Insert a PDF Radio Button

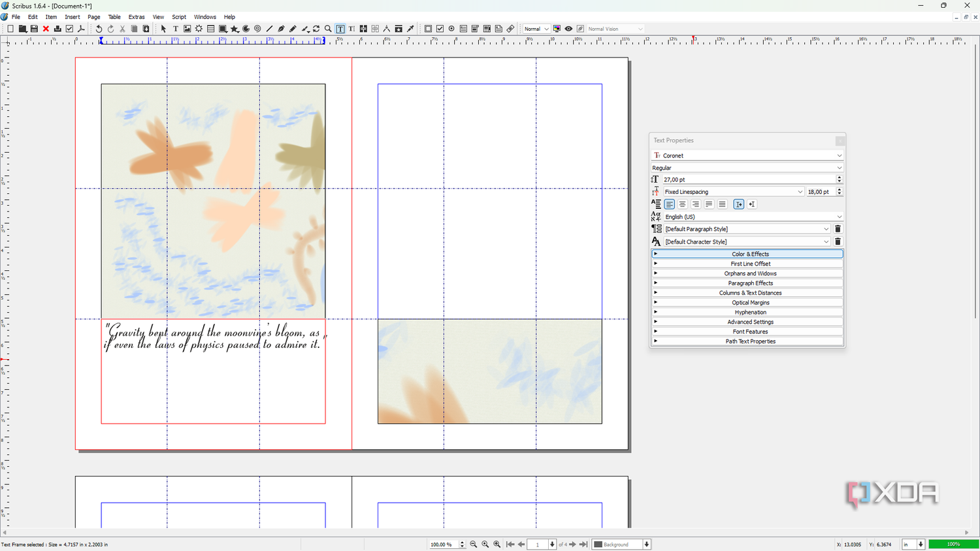pyautogui.click(x=451, y=29)
